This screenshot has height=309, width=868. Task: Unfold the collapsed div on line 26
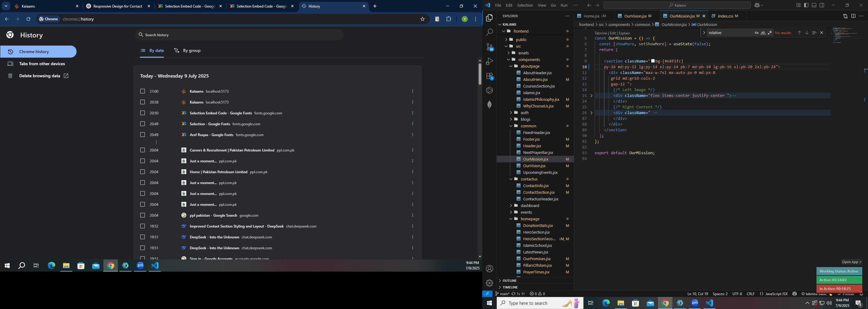click(591, 113)
